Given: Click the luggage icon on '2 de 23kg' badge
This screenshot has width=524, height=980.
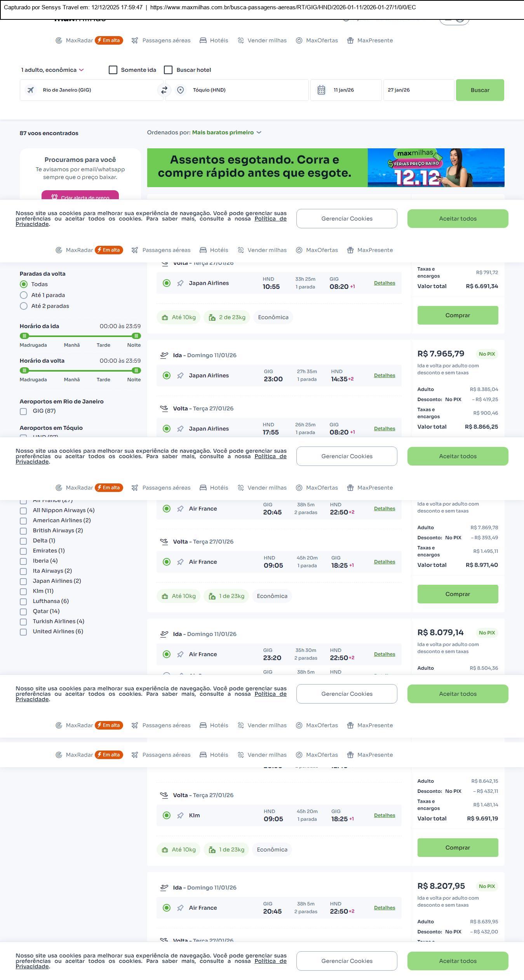Looking at the screenshot, I should (x=212, y=318).
